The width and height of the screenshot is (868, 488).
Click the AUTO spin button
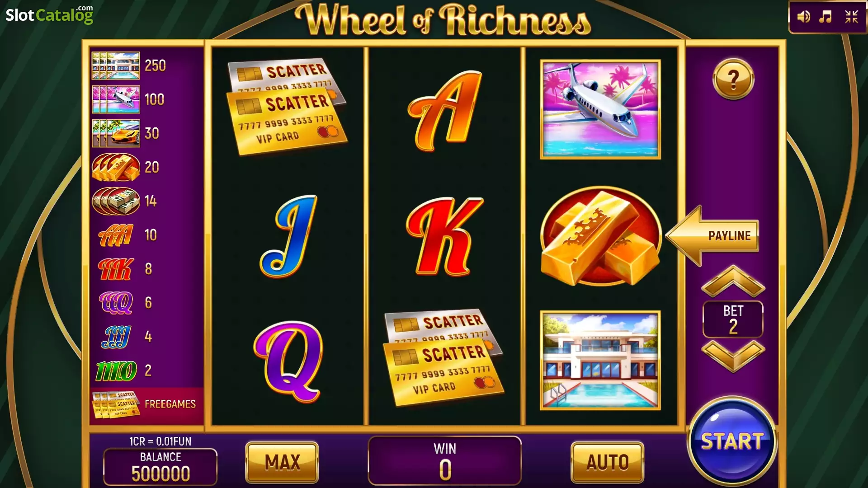click(608, 462)
